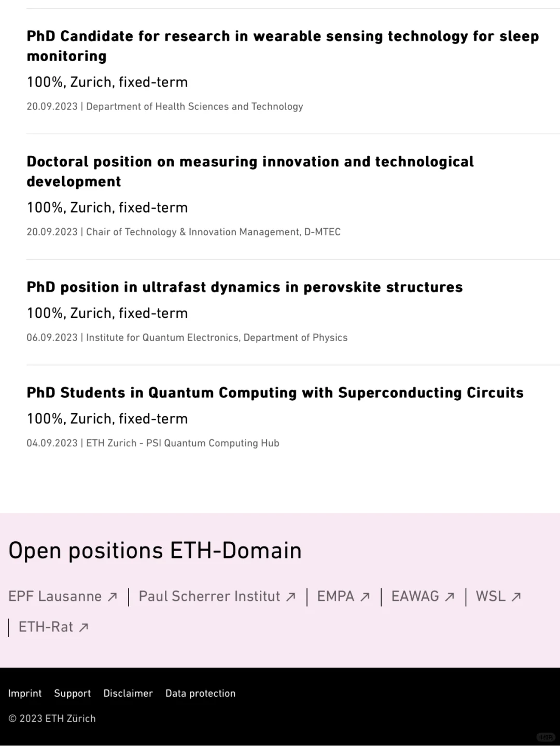Open the Imprint footer link

click(25, 693)
